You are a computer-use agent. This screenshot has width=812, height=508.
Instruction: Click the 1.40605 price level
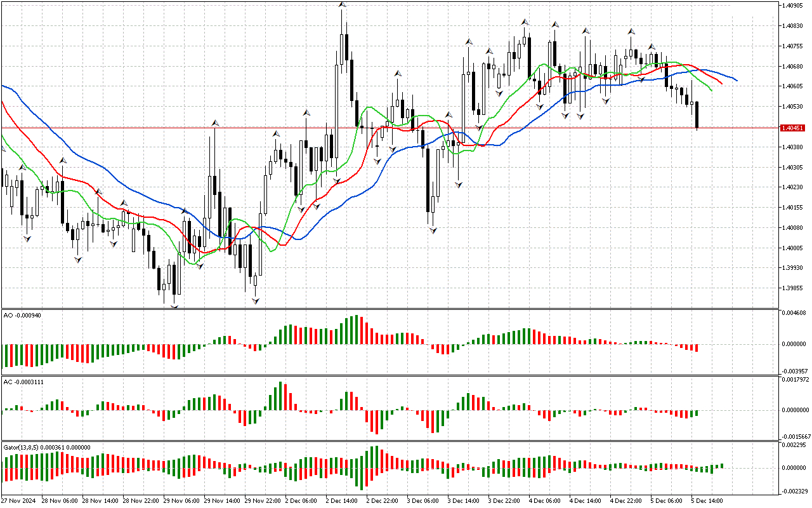(793, 86)
